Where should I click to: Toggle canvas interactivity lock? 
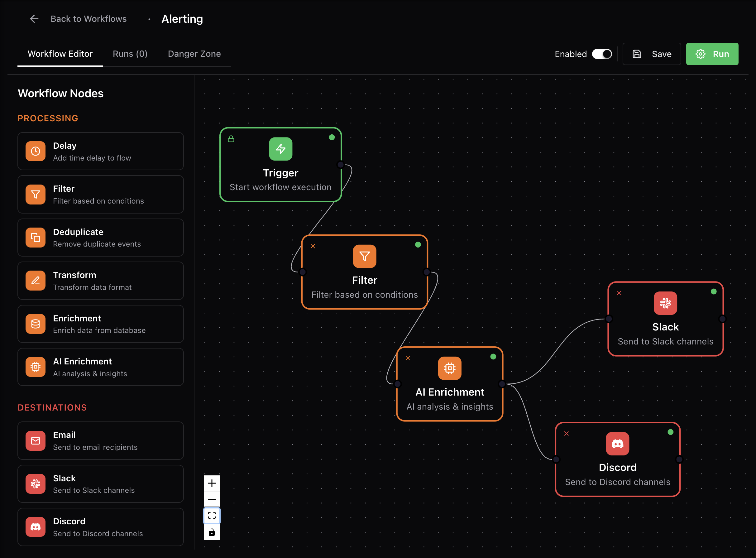pos(212,532)
